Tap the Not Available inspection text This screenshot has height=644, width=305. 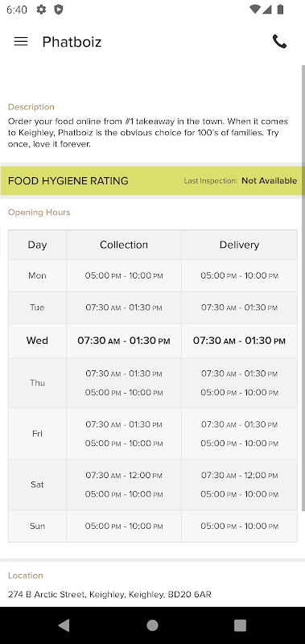click(269, 180)
